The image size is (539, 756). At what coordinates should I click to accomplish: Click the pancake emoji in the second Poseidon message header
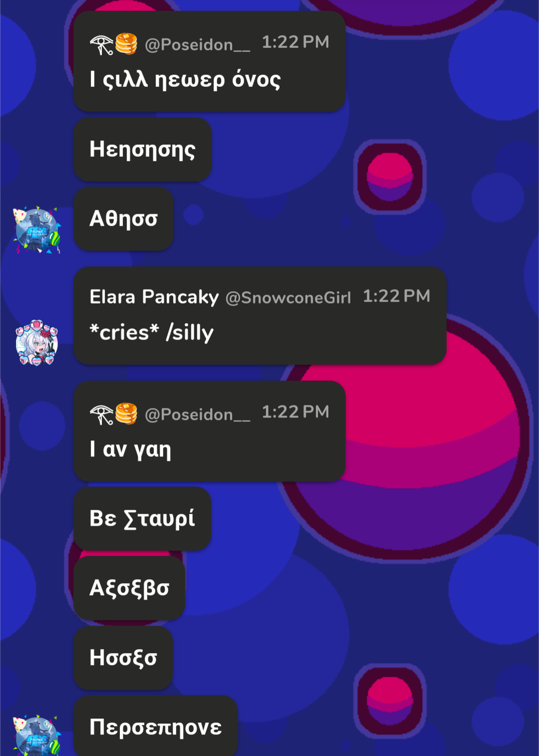pyautogui.click(x=126, y=414)
